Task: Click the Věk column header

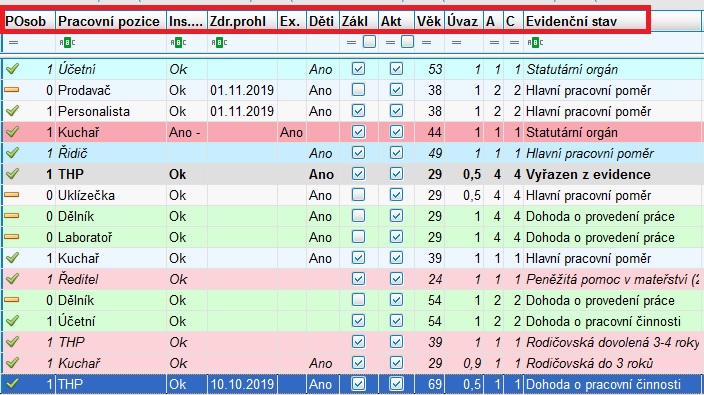Action: coord(429,21)
